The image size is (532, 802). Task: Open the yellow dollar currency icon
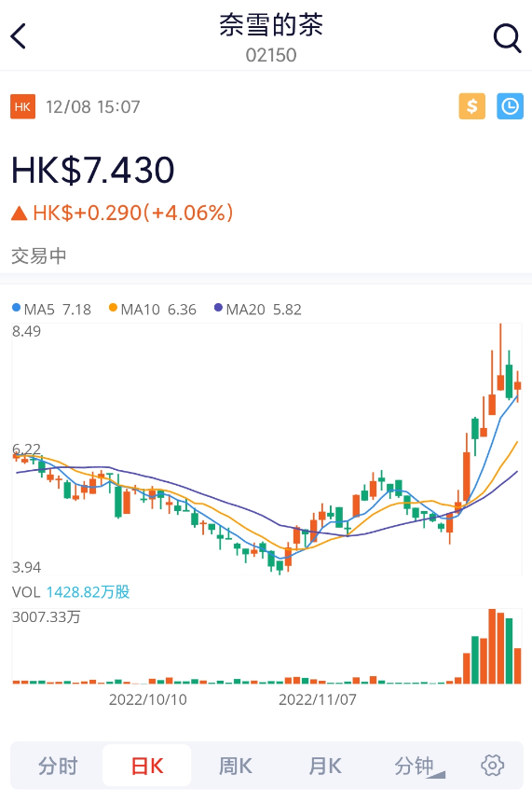[471, 106]
